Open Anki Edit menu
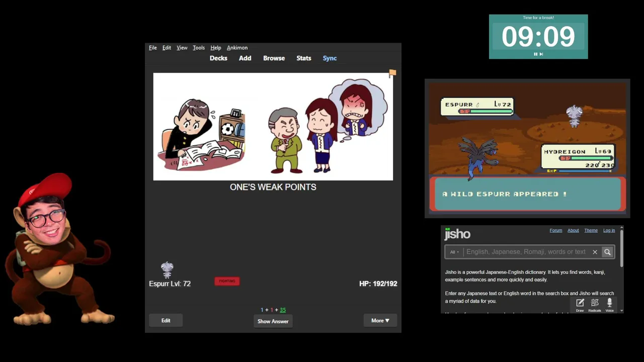 (167, 48)
